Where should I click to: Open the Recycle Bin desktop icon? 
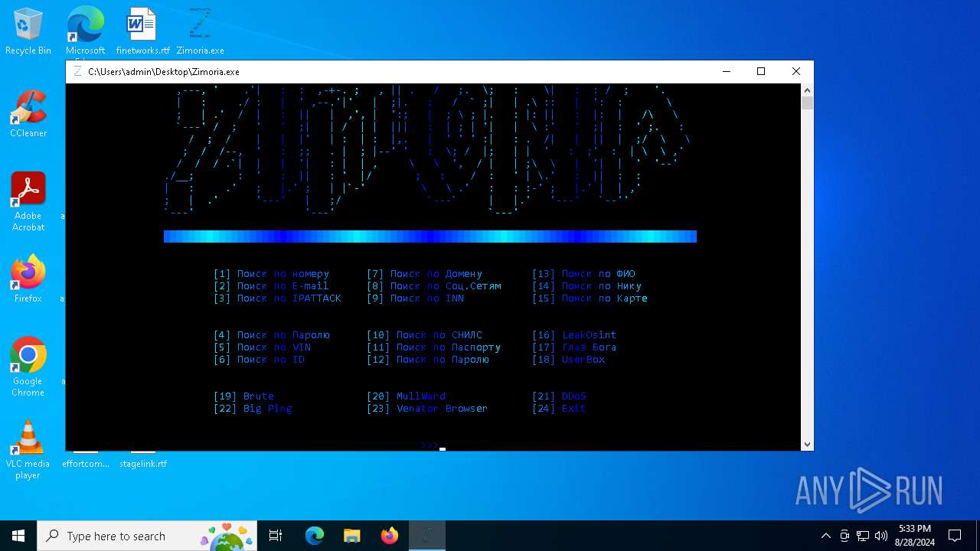click(28, 31)
